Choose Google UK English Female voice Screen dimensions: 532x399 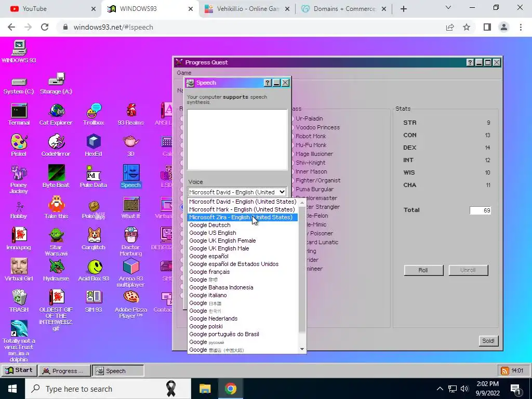[243, 241]
